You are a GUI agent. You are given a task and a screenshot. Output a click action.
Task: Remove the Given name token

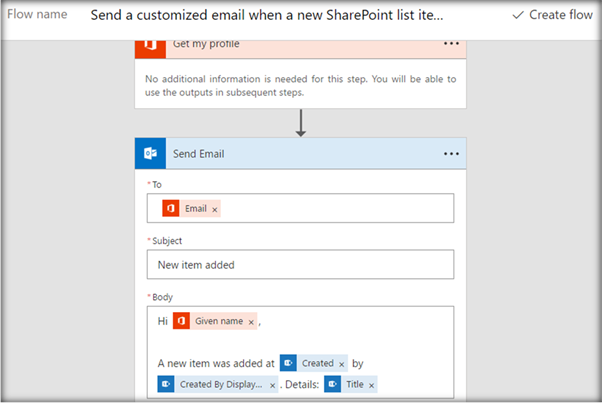click(x=251, y=321)
